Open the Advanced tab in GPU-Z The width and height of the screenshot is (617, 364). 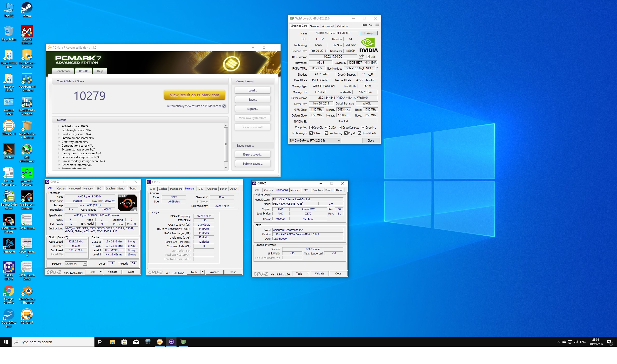tap(328, 26)
